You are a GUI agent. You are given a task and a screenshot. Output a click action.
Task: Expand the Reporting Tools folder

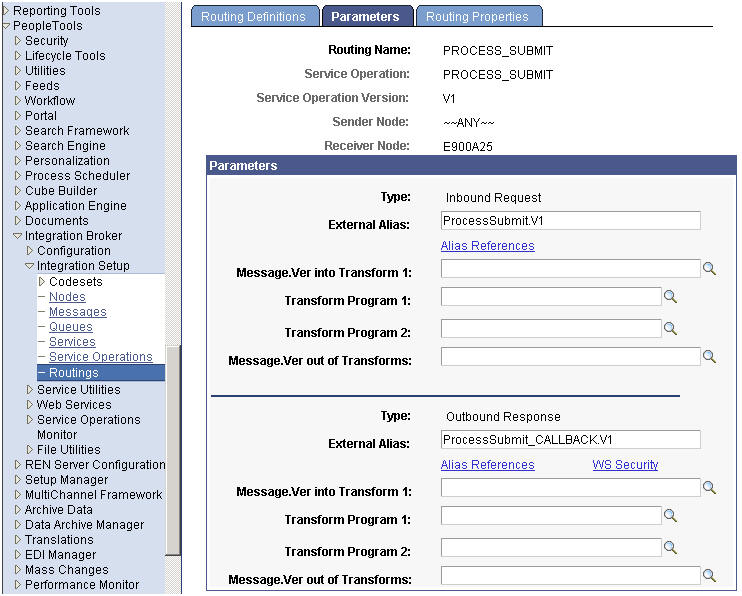point(6,10)
